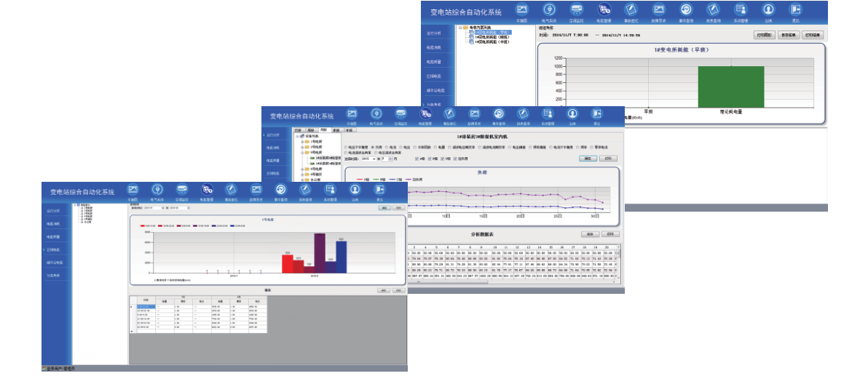Toggle the 总负荷 checkbox
The width and height of the screenshot is (868, 376).
(x=457, y=158)
